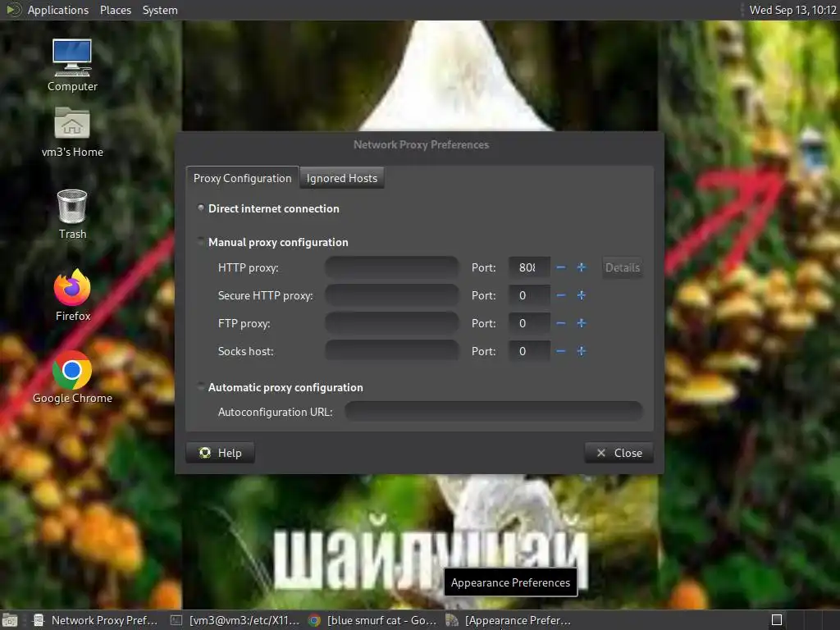Click the Socks host port number field
The height and width of the screenshot is (630, 840).
click(x=529, y=351)
